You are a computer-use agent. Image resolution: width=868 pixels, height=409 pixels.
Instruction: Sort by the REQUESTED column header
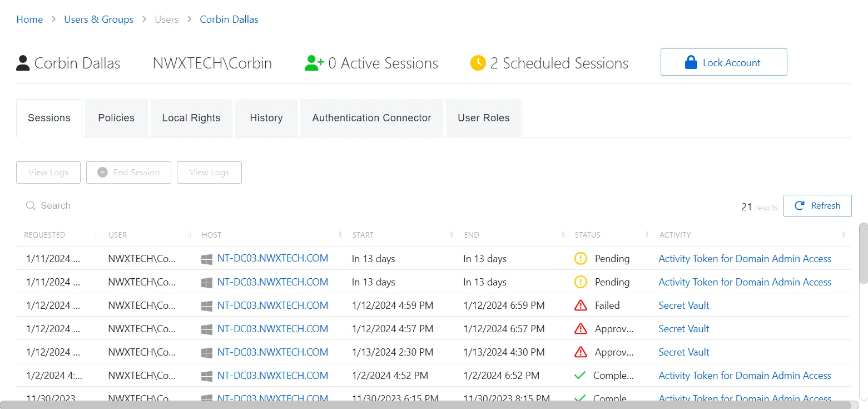pos(44,235)
